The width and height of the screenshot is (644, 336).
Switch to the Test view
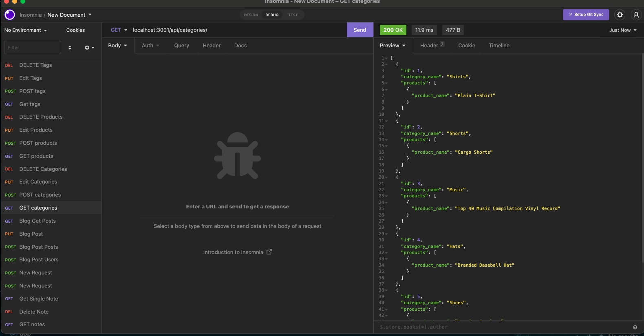[x=293, y=15]
